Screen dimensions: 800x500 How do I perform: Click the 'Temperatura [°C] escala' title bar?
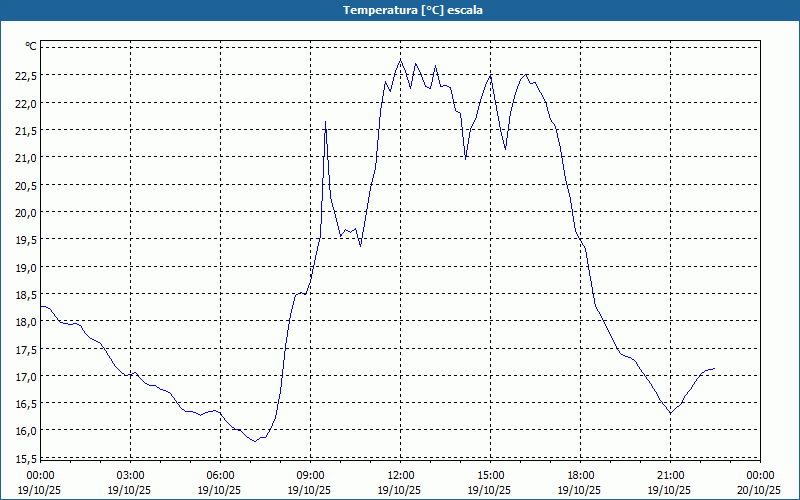400,10
